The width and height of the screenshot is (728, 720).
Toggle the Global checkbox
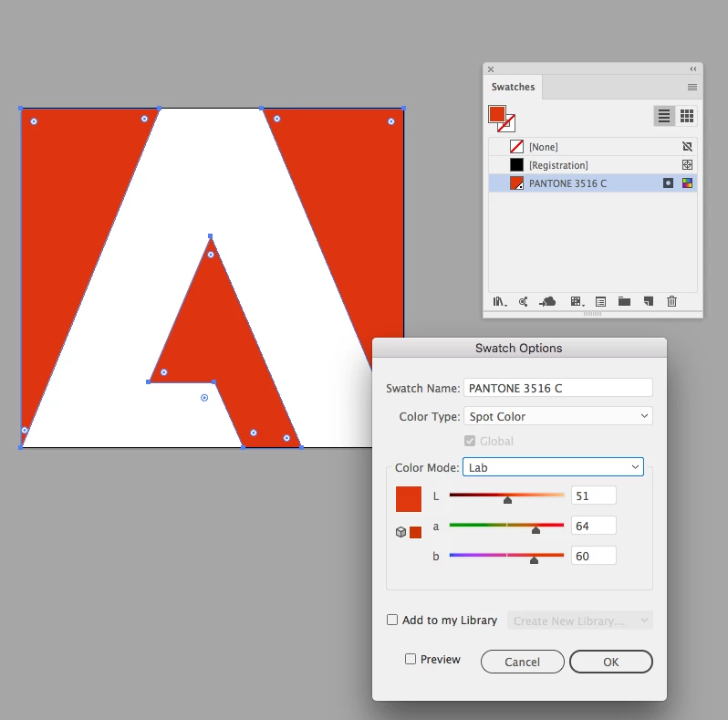pyautogui.click(x=470, y=441)
